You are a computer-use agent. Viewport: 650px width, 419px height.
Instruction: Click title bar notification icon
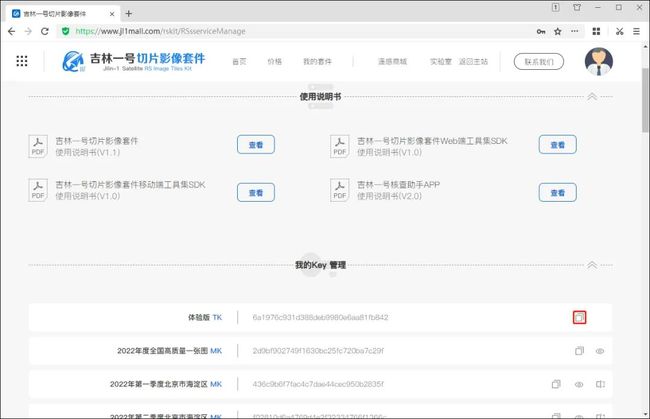[x=555, y=7]
